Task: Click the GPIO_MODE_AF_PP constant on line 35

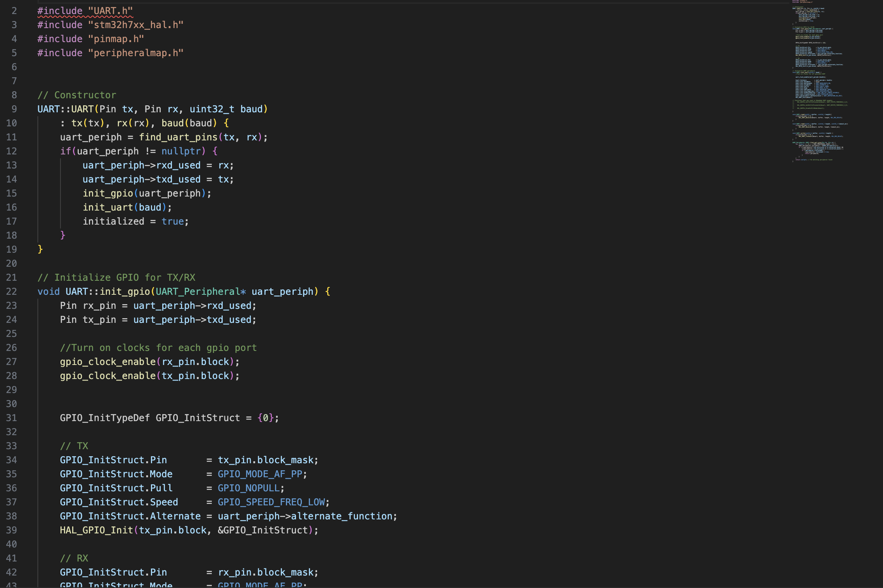Action: tap(260, 474)
